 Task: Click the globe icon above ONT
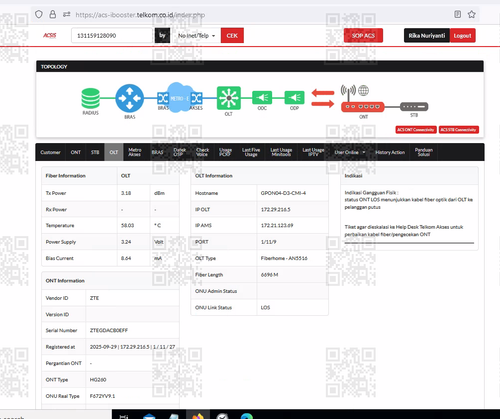click(363, 90)
